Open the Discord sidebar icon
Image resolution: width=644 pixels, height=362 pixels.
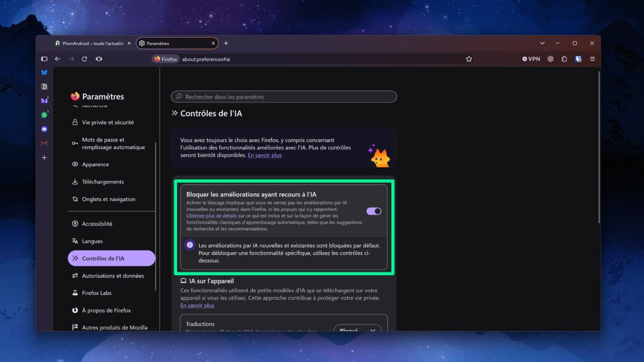coord(44,129)
